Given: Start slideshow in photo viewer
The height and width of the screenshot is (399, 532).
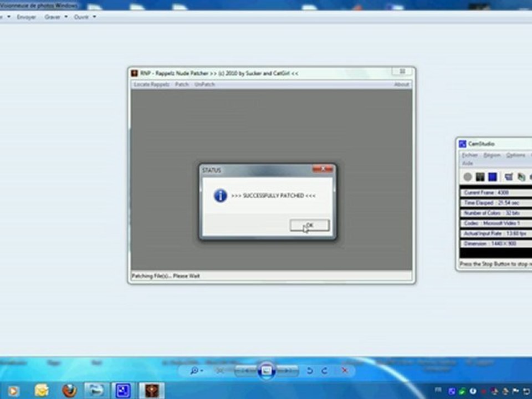Looking at the screenshot, I should tap(267, 370).
